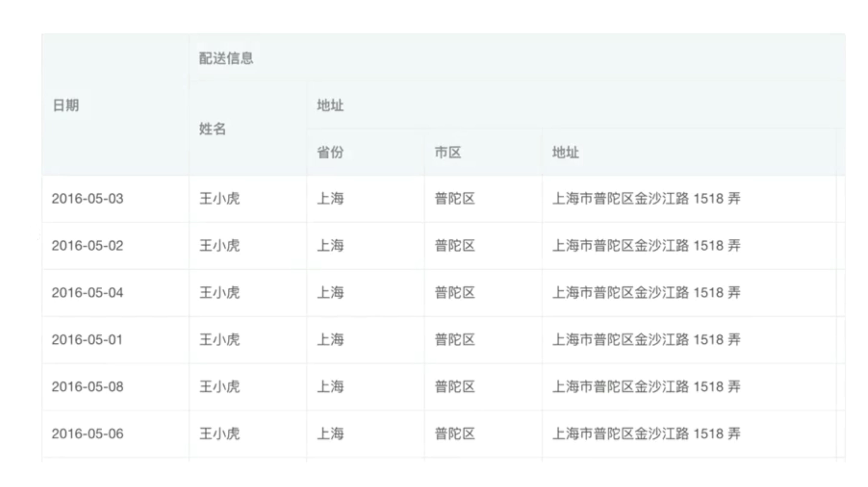
Task: Click 王小虎 in the 2016-05-03 row
Action: [x=219, y=198]
